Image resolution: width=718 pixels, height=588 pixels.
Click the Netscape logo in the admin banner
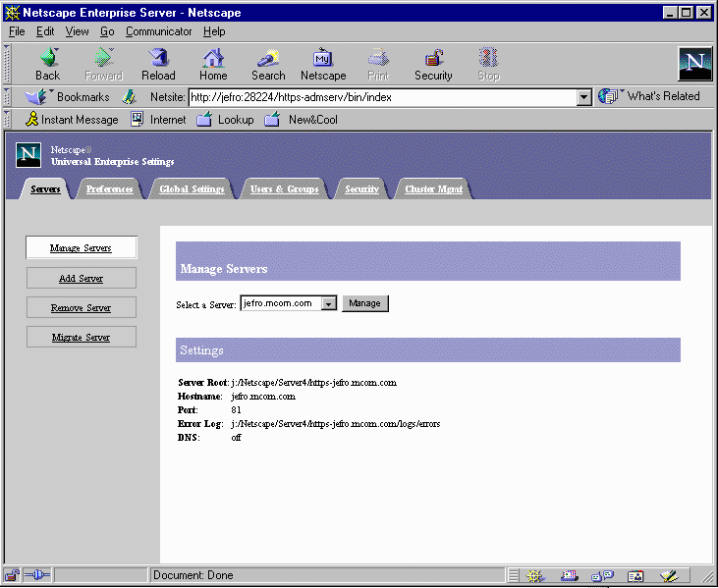[x=28, y=155]
